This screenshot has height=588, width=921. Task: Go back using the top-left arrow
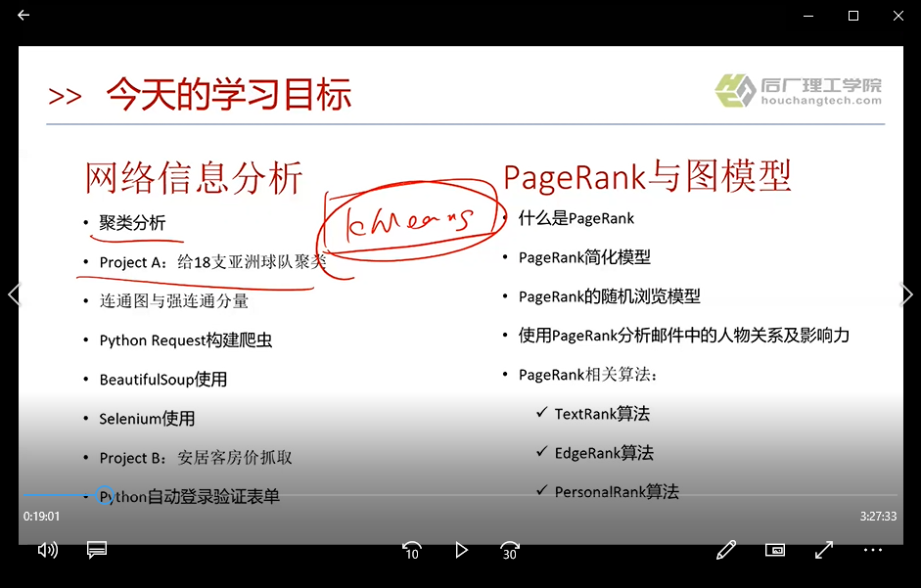click(x=23, y=16)
